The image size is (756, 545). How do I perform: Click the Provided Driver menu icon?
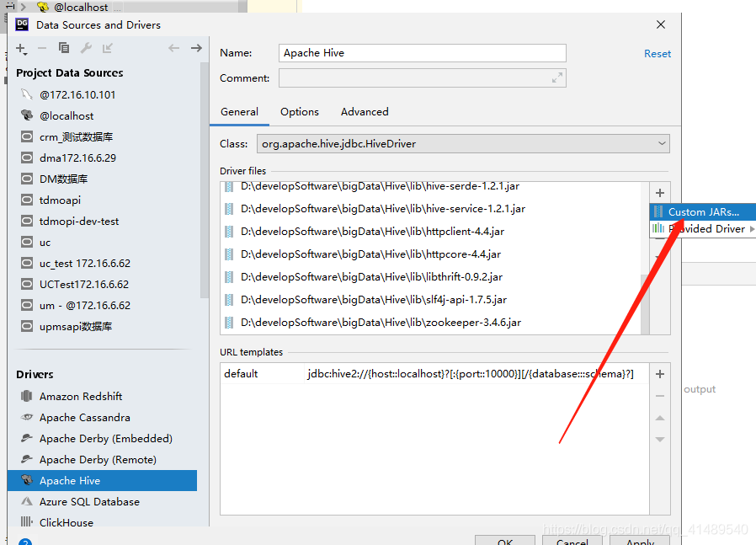click(658, 228)
